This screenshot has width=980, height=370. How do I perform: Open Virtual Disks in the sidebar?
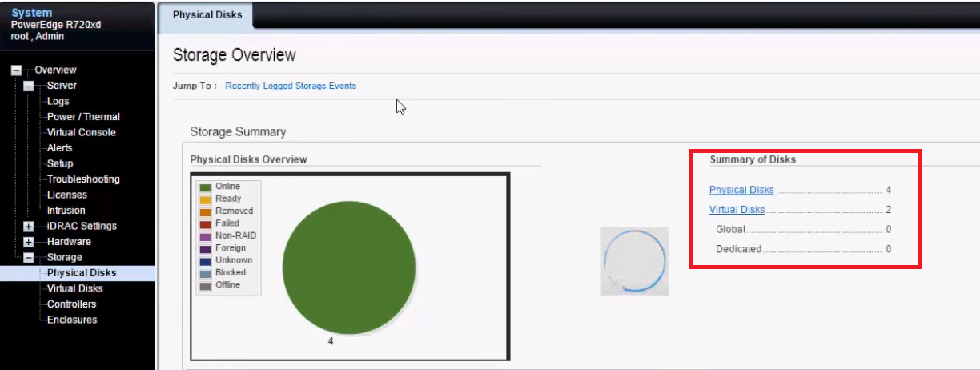pos(74,289)
